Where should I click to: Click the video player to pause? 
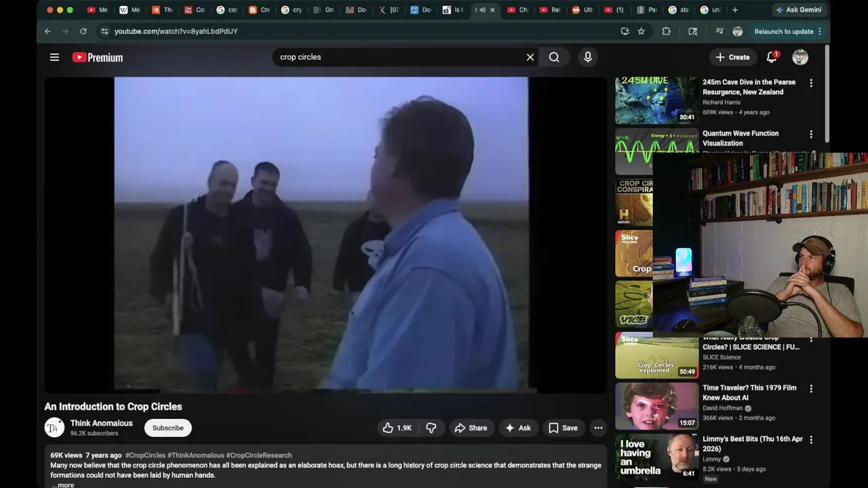pyautogui.click(x=325, y=235)
